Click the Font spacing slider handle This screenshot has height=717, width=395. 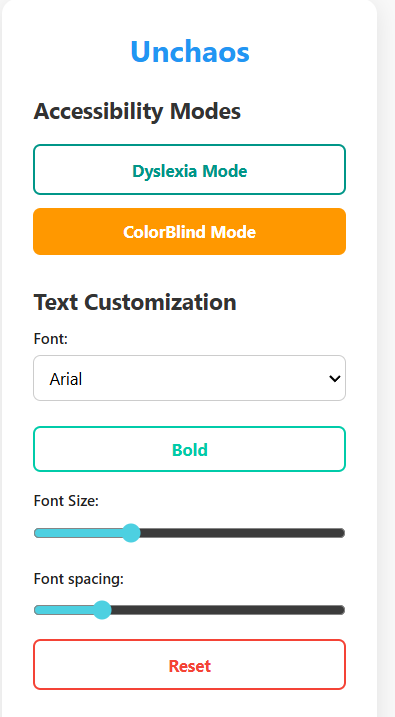pos(102,610)
